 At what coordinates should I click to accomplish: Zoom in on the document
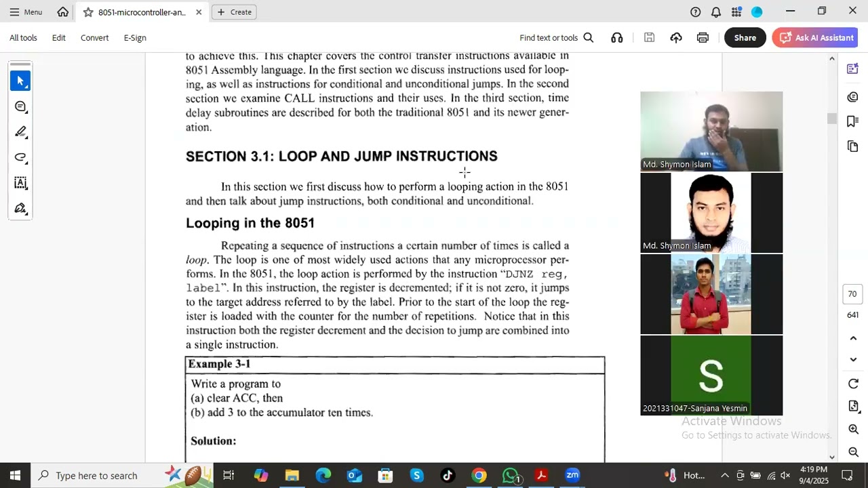coord(853,429)
